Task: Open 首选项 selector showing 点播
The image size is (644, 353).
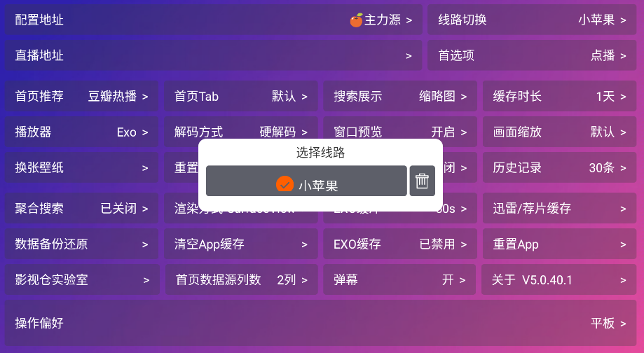Action: [532, 55]
